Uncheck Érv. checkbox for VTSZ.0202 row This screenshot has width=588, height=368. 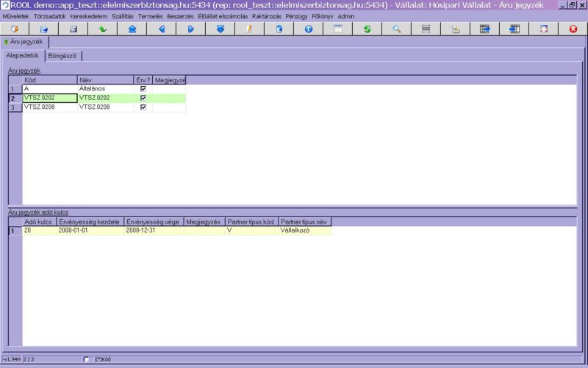click(x=143, y=98)
